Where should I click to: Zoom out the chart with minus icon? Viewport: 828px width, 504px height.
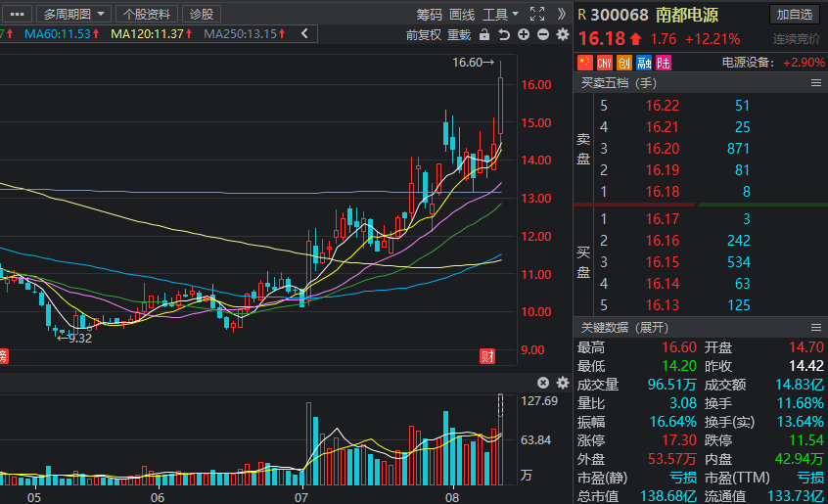pos(543,34)
